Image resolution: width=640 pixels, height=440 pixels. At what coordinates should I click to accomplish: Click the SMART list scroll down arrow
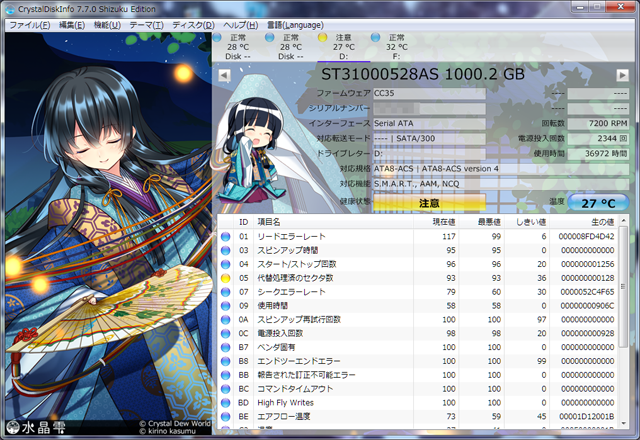[x=623, y=423]
